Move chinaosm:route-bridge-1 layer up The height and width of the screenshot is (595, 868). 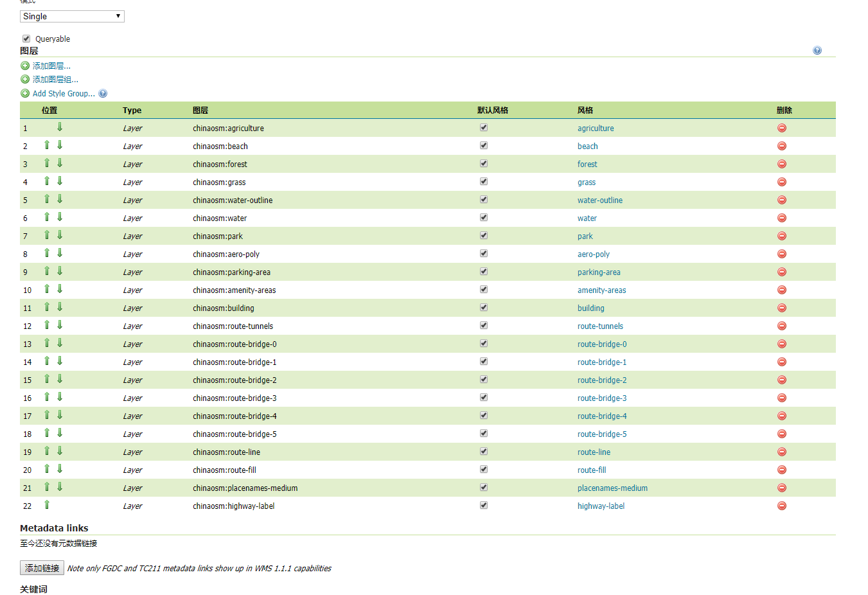click(x=47, y=361)
